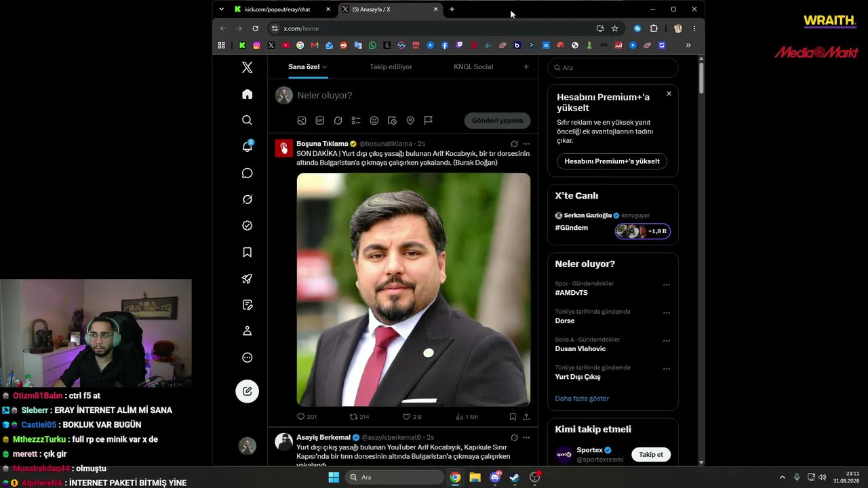Dismiss the Premium+ upgrade card

click(669, 94)
